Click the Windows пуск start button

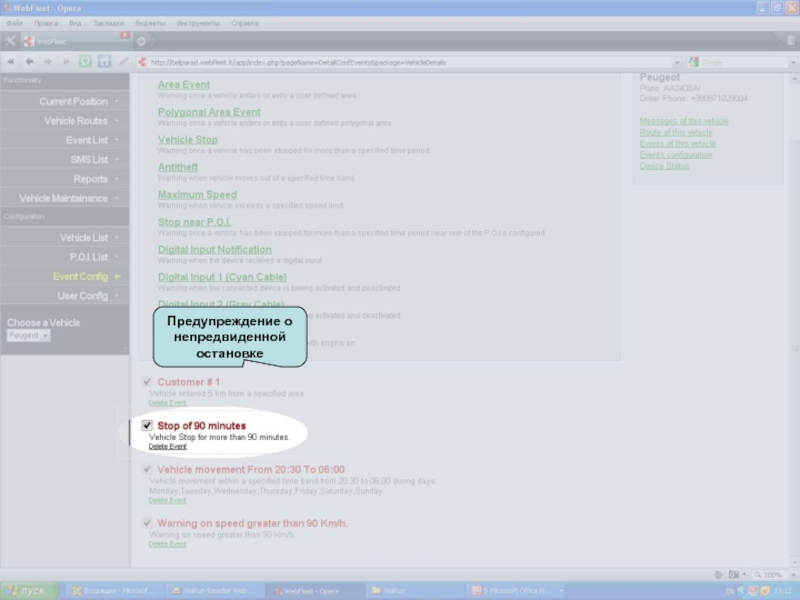pyautogui.click(x=29, y=591)
